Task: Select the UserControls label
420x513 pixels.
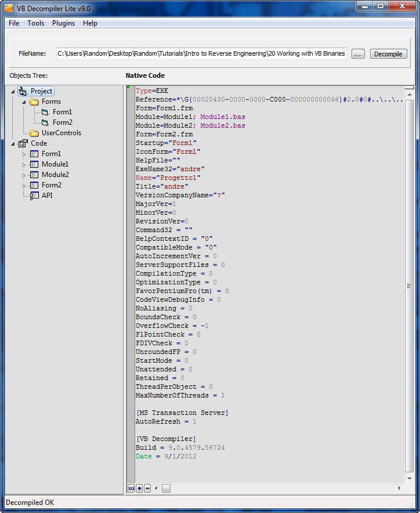Action: click(61, 133)
